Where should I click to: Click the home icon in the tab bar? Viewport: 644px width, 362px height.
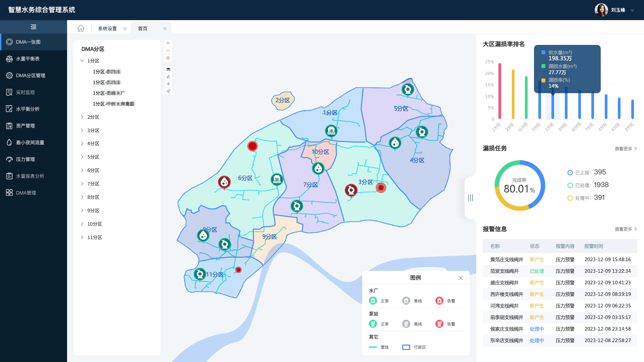pyautogui.click(x=81, y=28)
